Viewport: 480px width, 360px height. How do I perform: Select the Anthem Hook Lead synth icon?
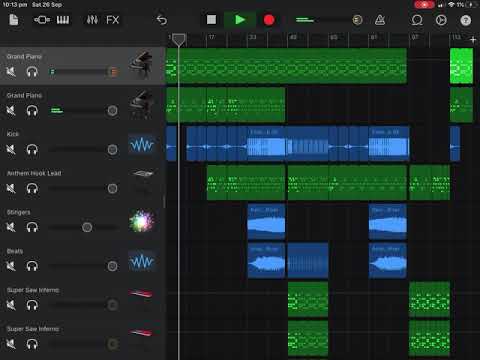(x=143, y=173)
